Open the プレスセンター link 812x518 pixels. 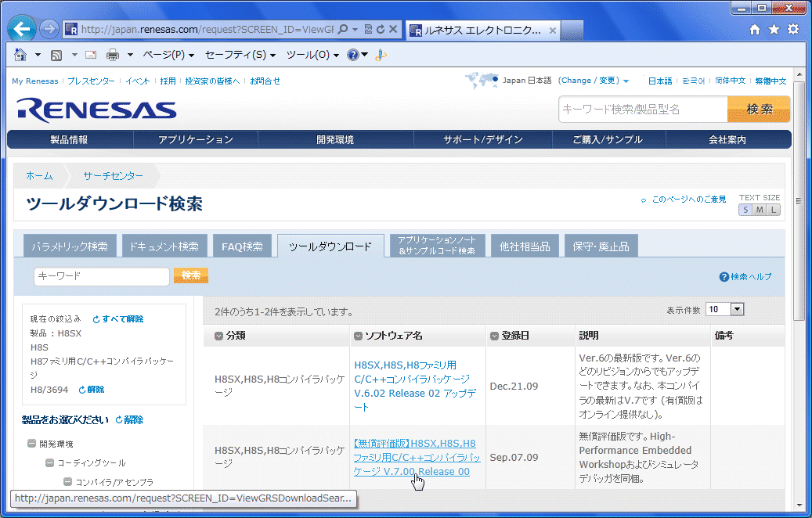91,81
